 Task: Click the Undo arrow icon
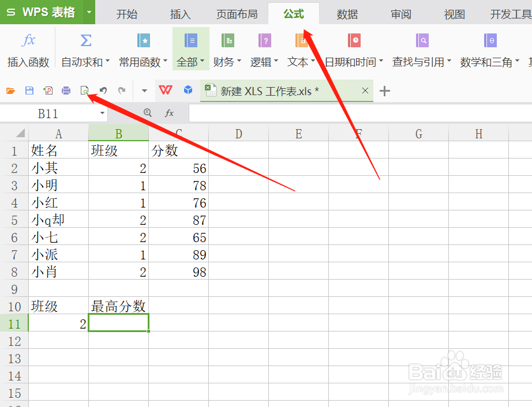(103, 91)
